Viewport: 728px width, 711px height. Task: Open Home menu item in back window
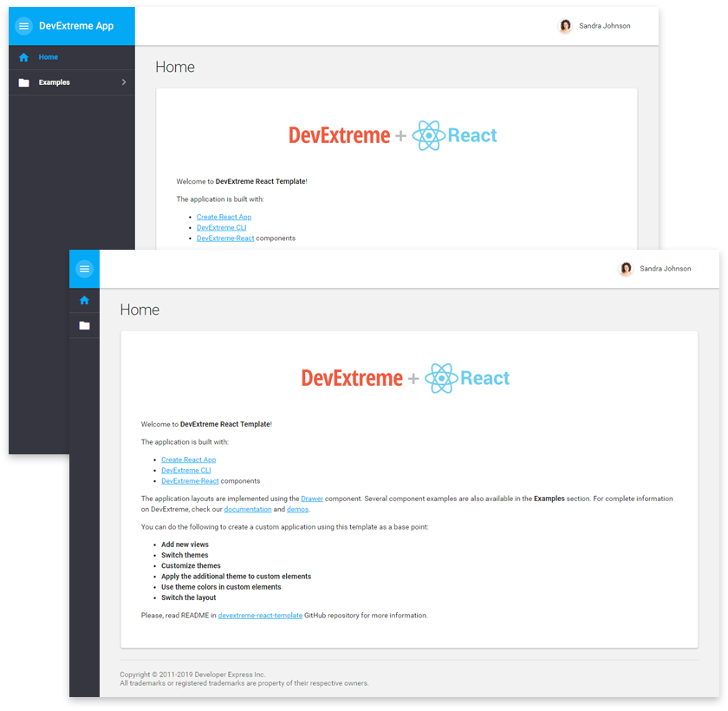tap(72, 57)
